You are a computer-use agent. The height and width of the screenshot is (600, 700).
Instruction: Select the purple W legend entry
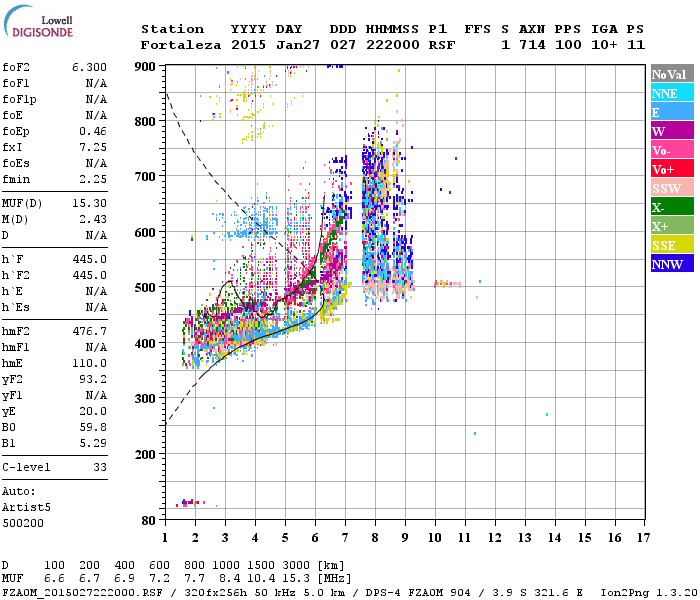point(670,131)
